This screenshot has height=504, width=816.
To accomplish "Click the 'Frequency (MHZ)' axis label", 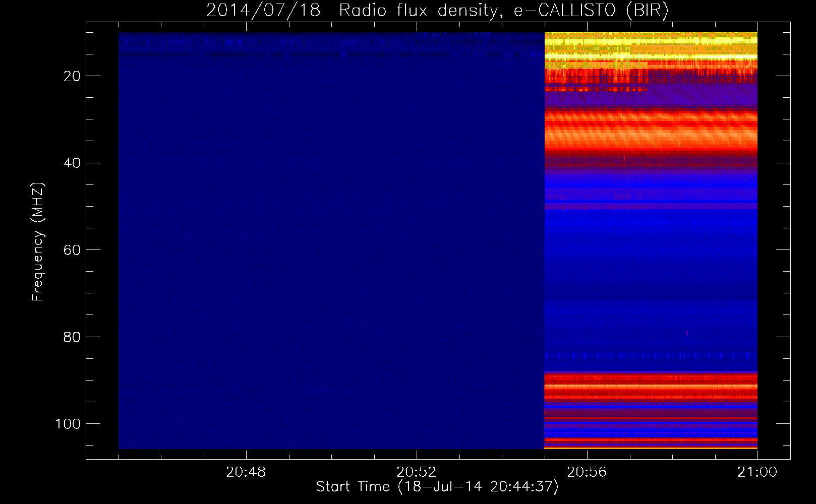I will [38, 241].
